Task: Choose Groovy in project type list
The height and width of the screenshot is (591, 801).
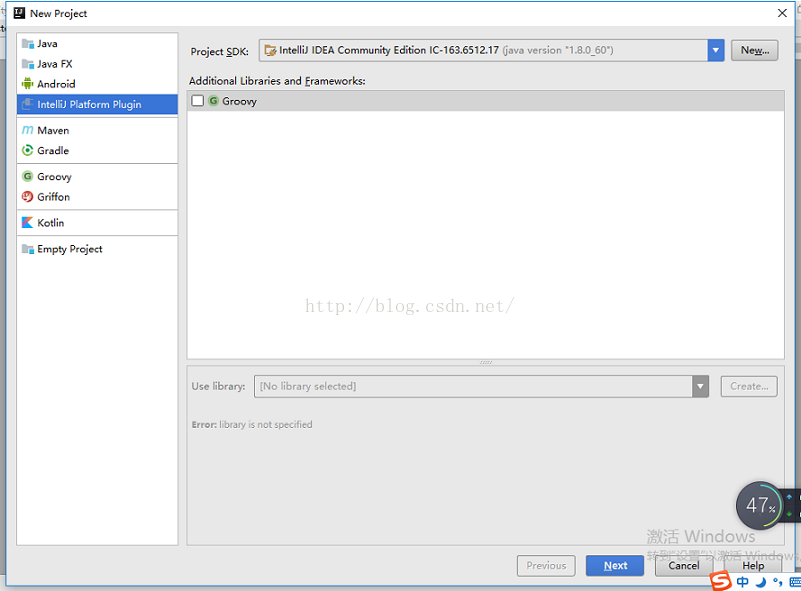Action: point(97,176)
